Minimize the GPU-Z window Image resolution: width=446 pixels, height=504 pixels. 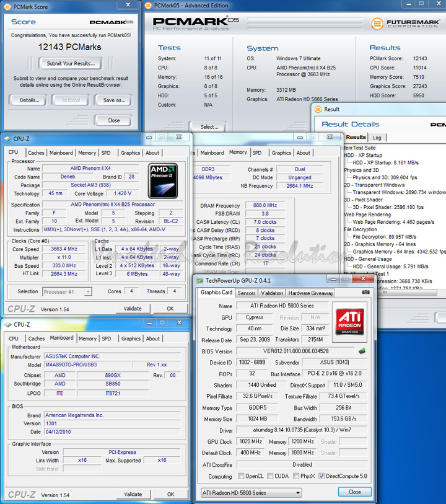(x=334, y=279)
